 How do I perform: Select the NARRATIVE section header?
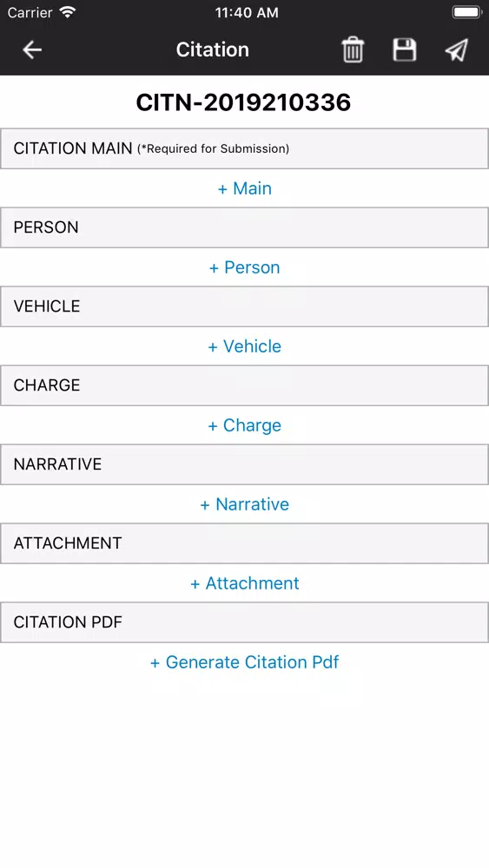tap(244, 464)
